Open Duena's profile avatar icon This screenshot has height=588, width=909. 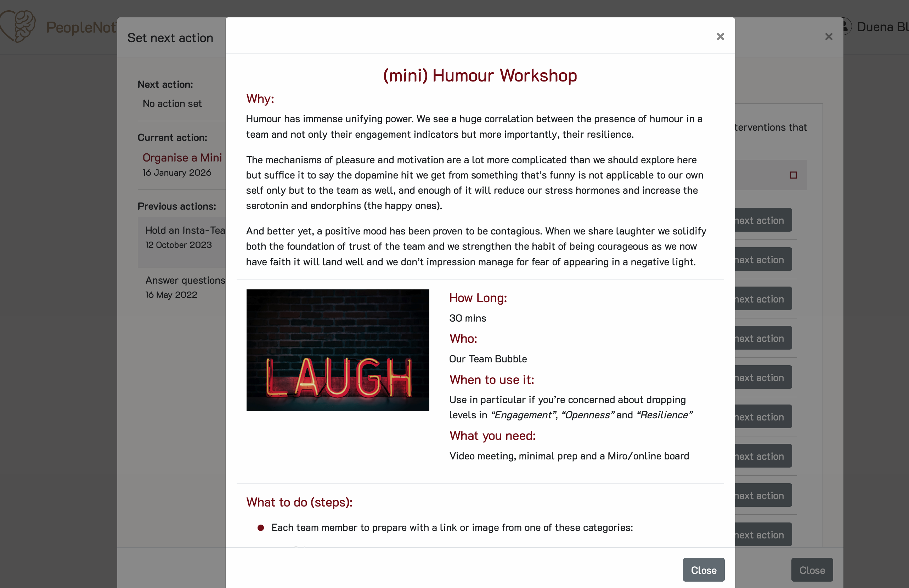point(846,27)
